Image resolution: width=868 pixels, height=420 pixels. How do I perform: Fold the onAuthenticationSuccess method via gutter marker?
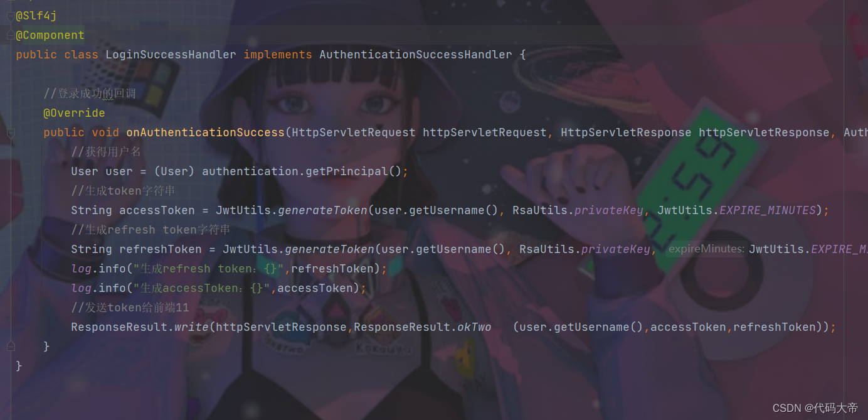click(11, 132)
